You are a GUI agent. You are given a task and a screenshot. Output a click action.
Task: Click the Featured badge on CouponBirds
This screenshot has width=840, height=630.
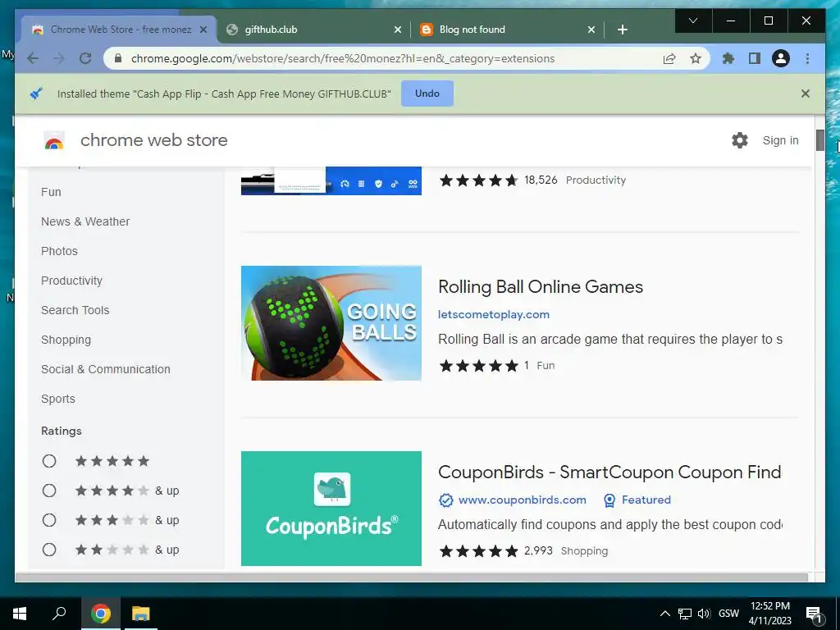[x=637, y=500]
